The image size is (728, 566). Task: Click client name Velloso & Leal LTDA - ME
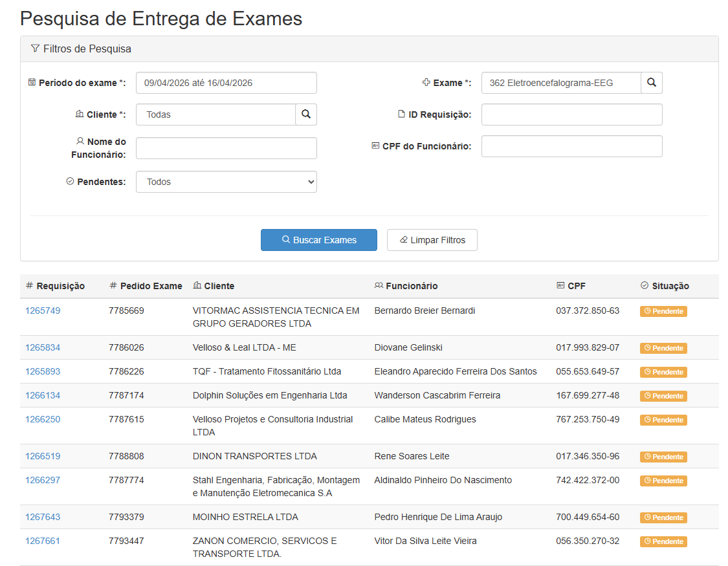pos(244,347)
